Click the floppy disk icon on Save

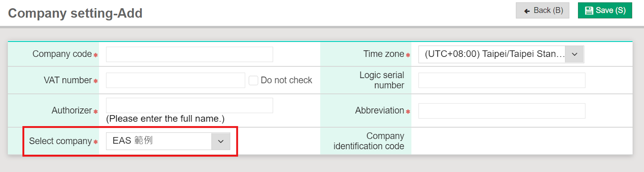pos(589,11)
